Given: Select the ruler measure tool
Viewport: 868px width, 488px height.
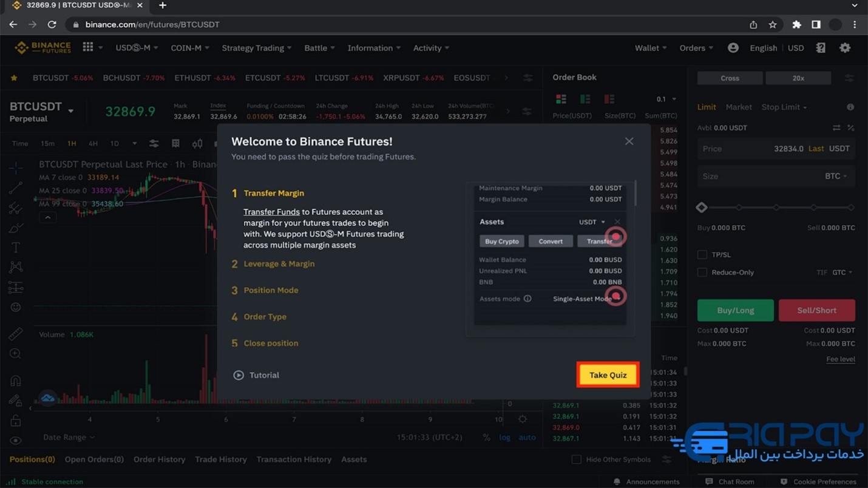Looking at the screenshot, I should pos(16,333).
